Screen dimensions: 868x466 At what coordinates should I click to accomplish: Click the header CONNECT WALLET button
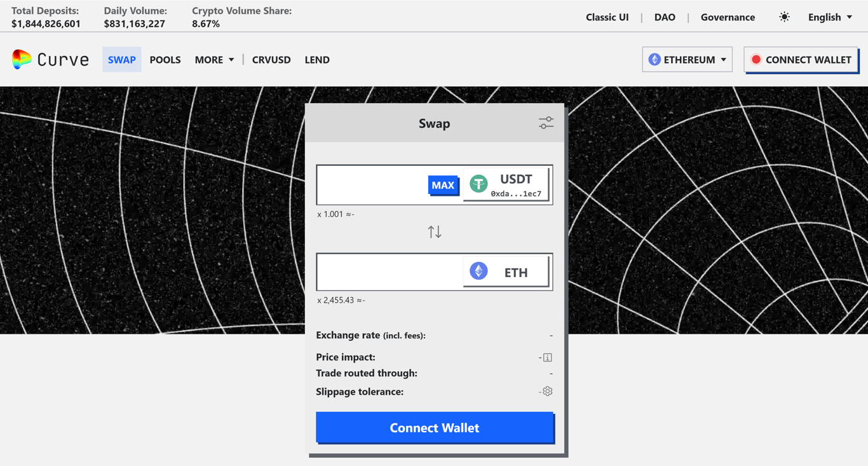click(801, 59)
